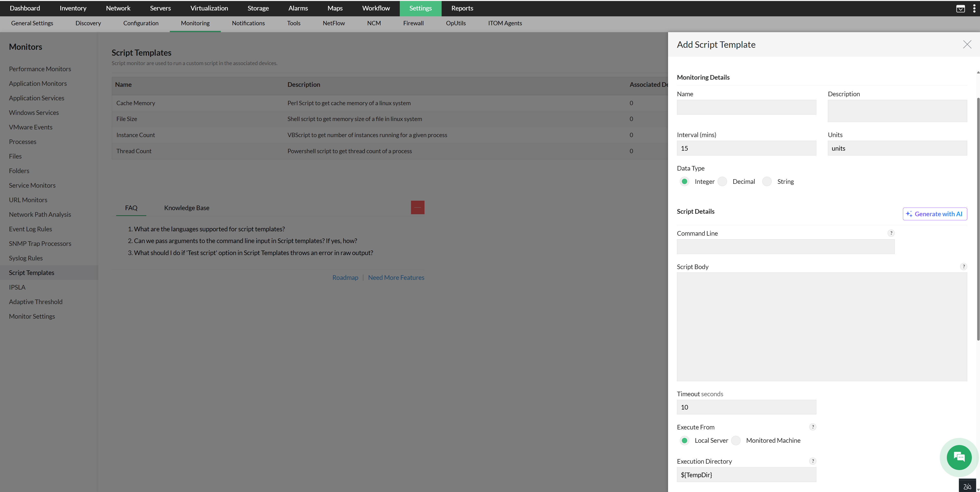
Task: Click the Execute From help icon
Action: click(813, 427)
